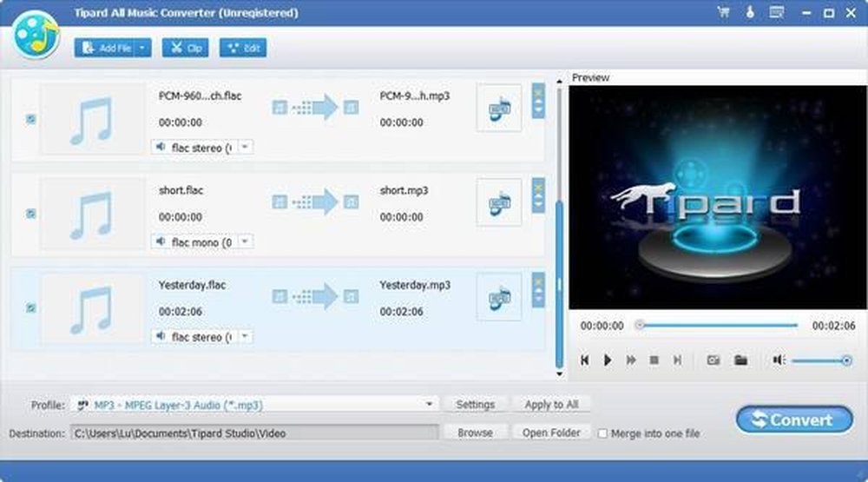Play the preview

(x=608, y=360)
